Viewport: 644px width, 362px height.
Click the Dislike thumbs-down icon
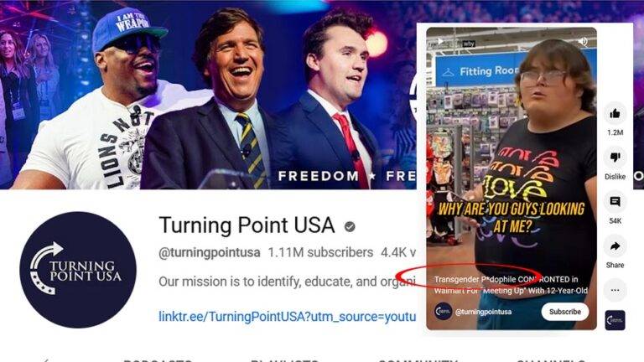[x=615, y=158]
